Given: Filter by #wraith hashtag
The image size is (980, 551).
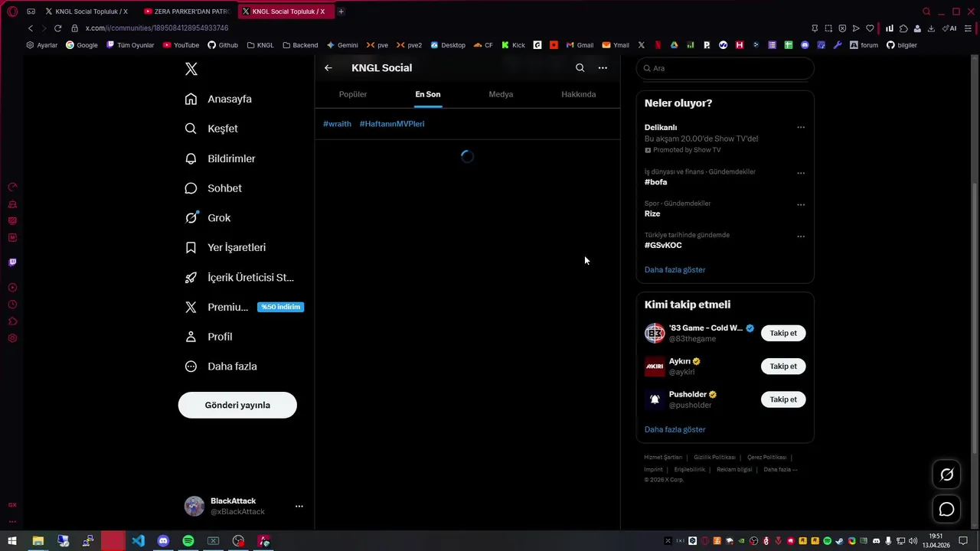Looking at the screenshot, I should [x=337, y=124].
